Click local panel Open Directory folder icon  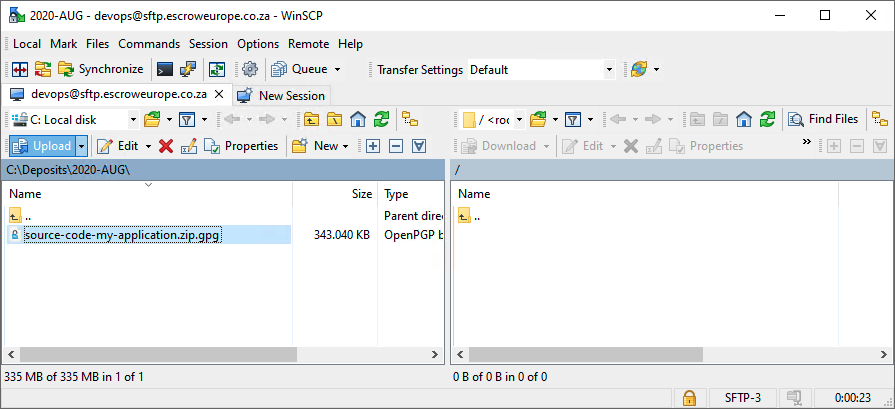coord(152,120)
